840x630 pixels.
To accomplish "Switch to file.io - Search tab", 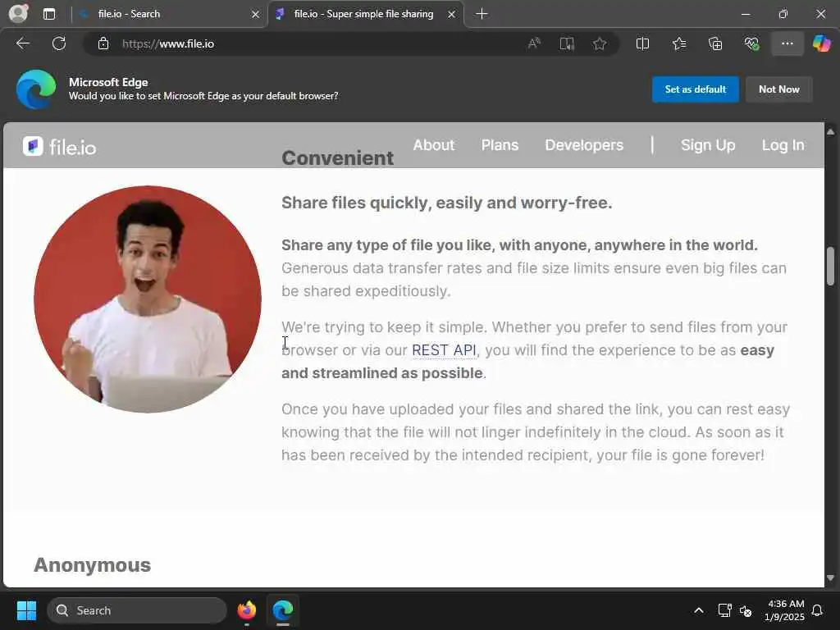I will 169,14.
